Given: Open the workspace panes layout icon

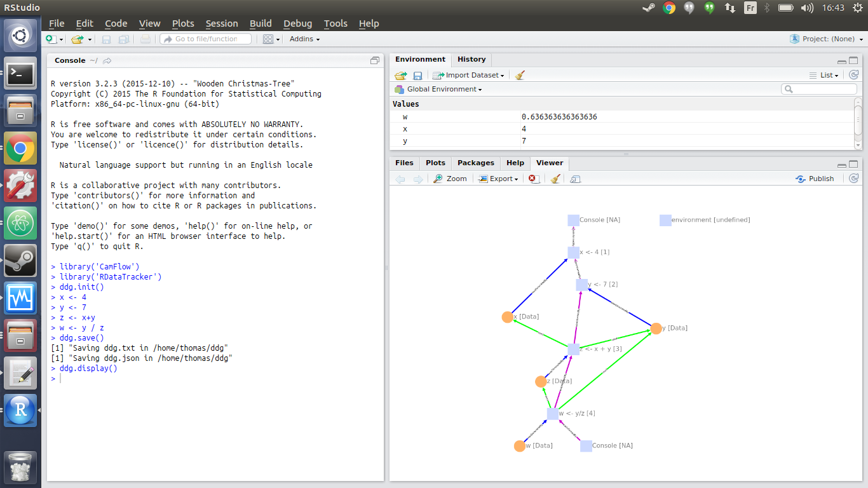Looking at the screenshot, I should point(268,39).
